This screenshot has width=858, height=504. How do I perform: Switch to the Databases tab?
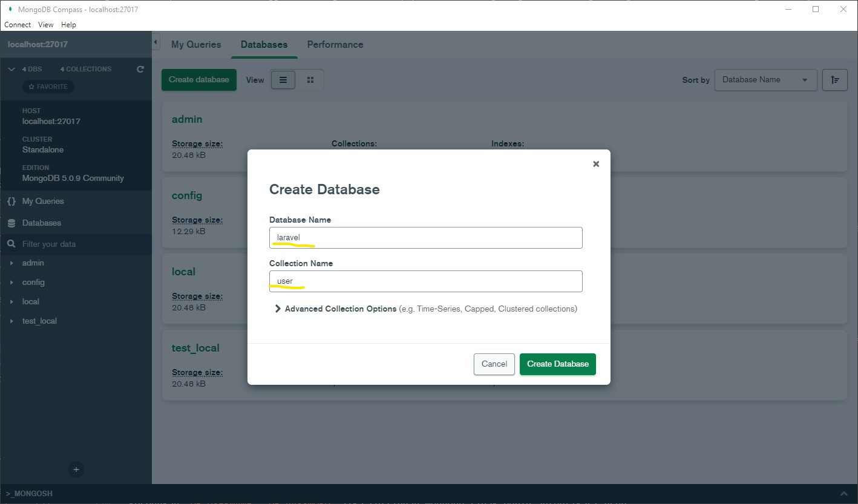coord(264,45)
